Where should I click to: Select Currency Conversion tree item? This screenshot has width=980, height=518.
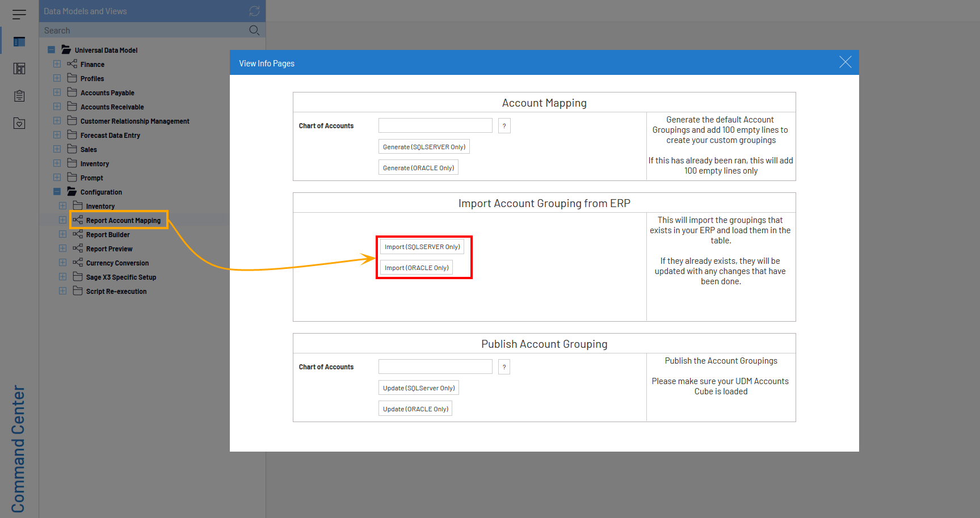click(117, 263)
